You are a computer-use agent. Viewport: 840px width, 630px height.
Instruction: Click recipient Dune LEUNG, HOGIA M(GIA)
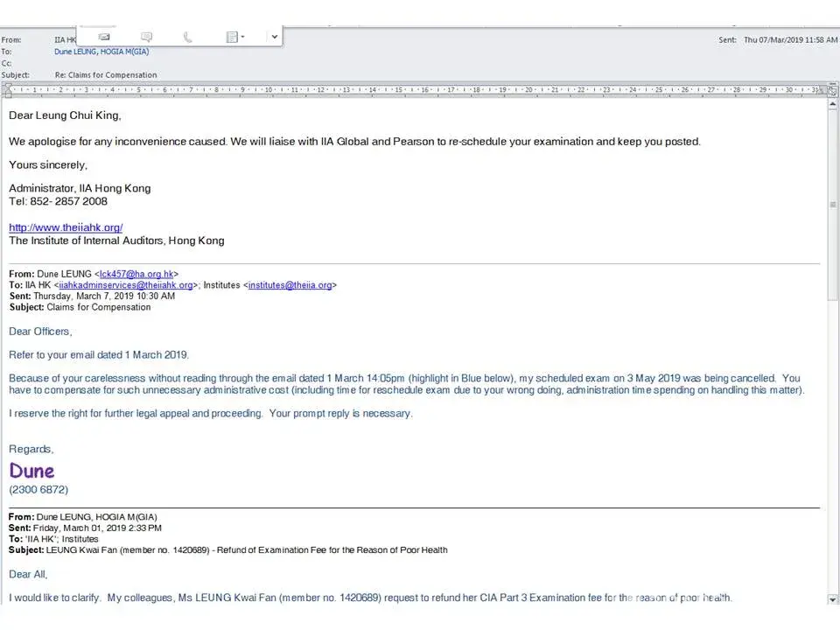101,52
